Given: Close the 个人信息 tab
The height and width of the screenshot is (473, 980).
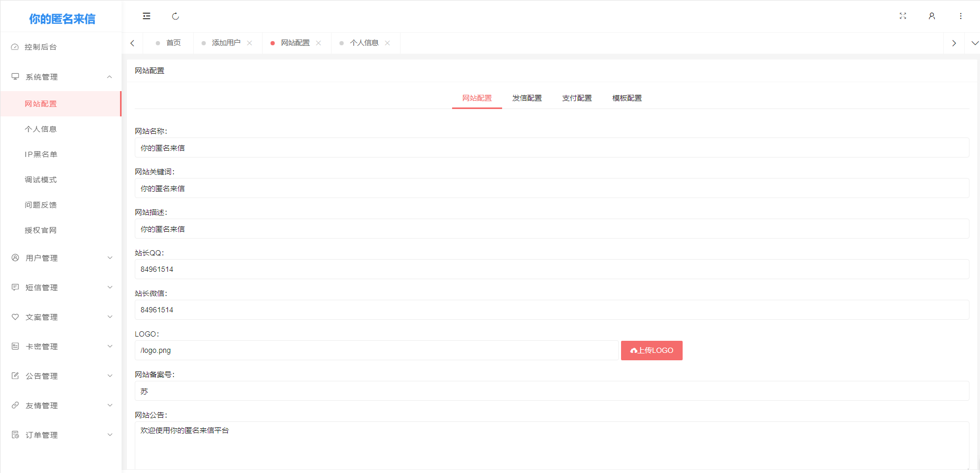Looking at the screenshot, I should pos(387,43).
